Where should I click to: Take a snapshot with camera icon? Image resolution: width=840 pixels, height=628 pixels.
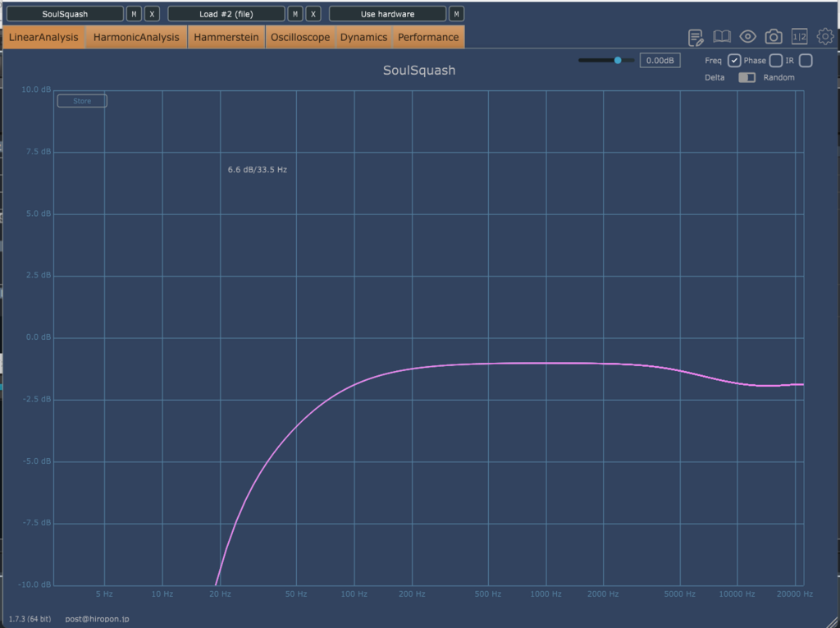point(773,36)
